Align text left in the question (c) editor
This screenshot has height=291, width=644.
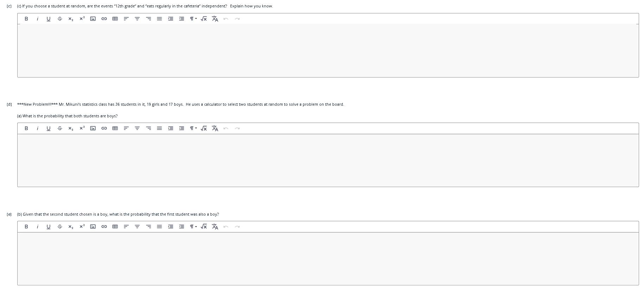point(126,19)
